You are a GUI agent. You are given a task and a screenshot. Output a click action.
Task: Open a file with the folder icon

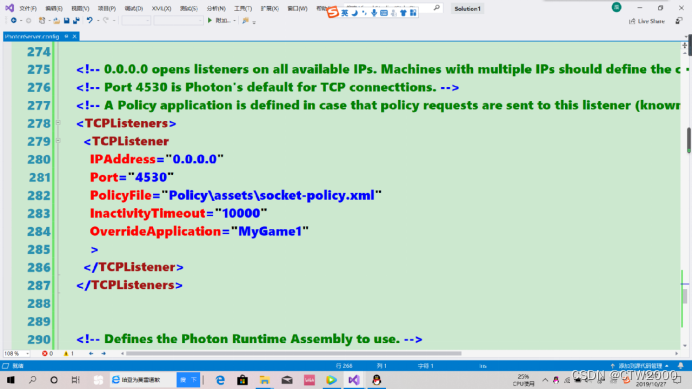[x=57, y=20]
